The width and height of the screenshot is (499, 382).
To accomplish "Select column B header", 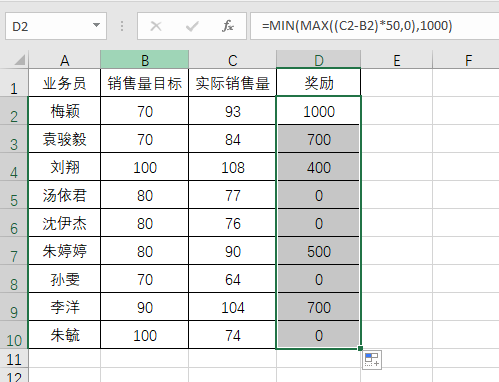I will 145,60.
